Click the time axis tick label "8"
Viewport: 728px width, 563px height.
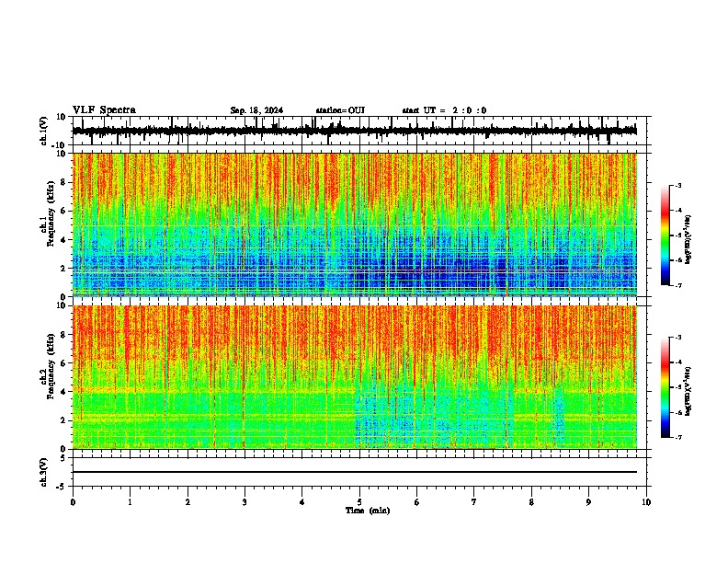coord(531,502)
